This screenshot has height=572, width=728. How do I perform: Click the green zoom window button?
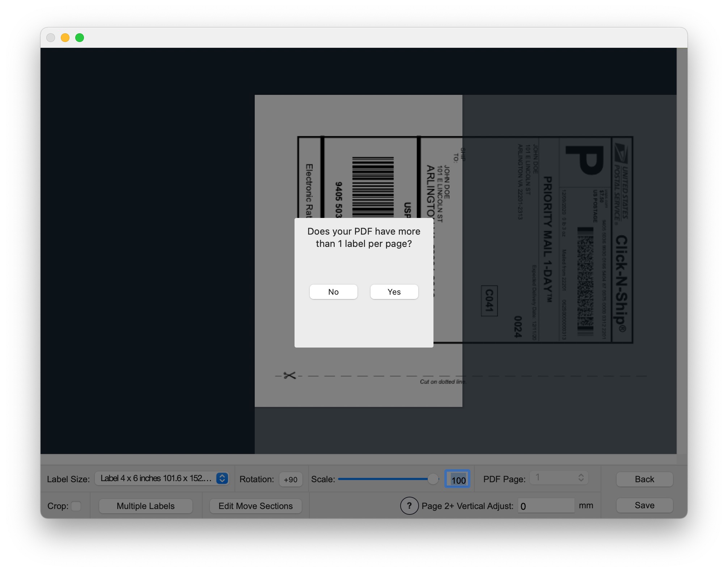point(80,38)
